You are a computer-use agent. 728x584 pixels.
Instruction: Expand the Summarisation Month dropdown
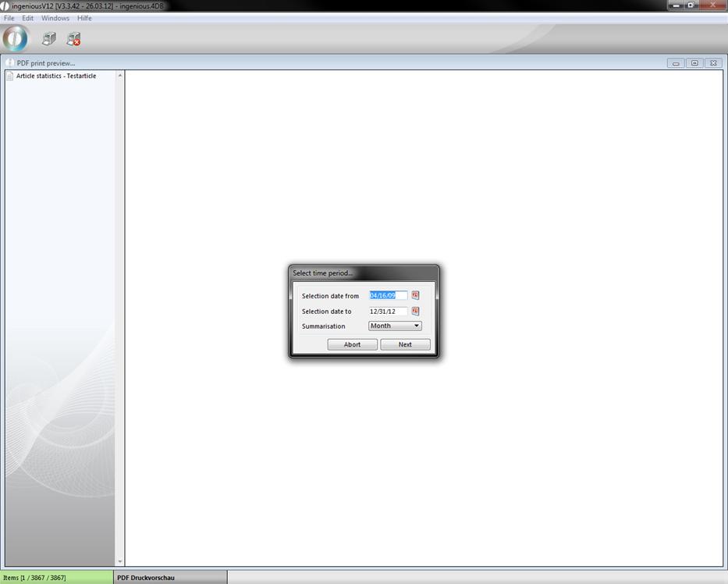point(395,326)
